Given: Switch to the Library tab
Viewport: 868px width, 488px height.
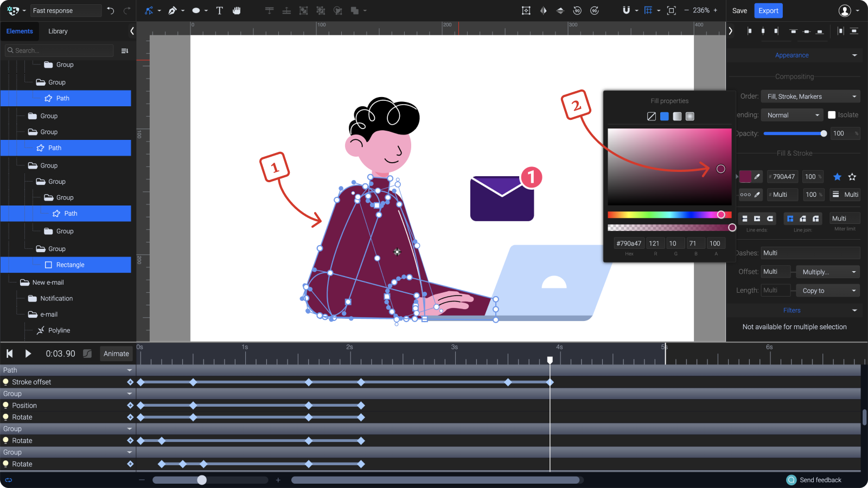Looking at the screenshot, I should (58, 31).
